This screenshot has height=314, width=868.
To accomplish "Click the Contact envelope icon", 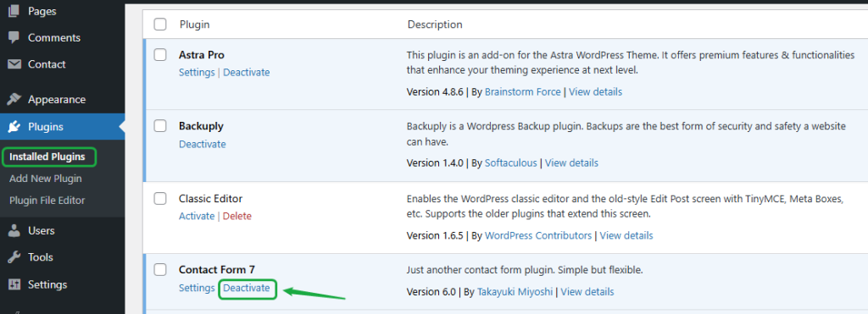I will point(14,64).
